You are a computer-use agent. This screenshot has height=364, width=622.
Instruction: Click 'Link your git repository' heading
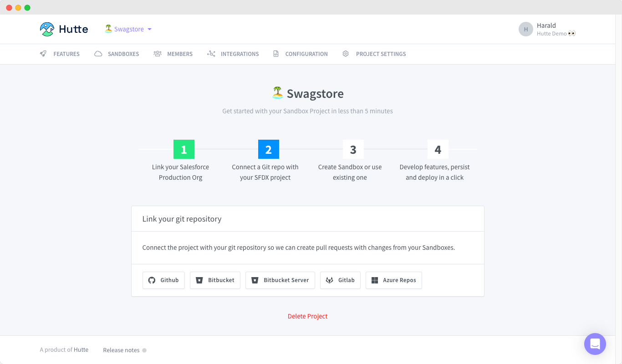click(182, 219)
